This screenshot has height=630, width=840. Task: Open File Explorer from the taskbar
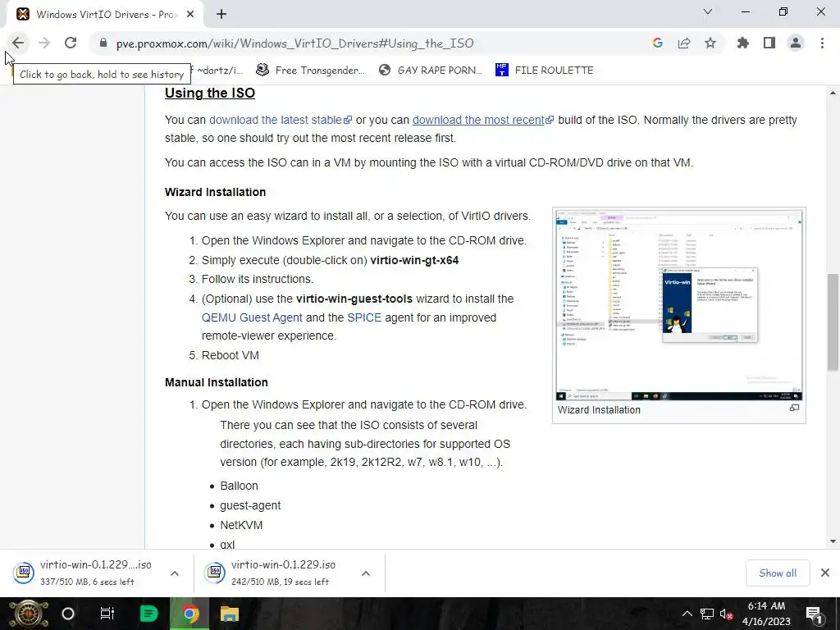230,614
